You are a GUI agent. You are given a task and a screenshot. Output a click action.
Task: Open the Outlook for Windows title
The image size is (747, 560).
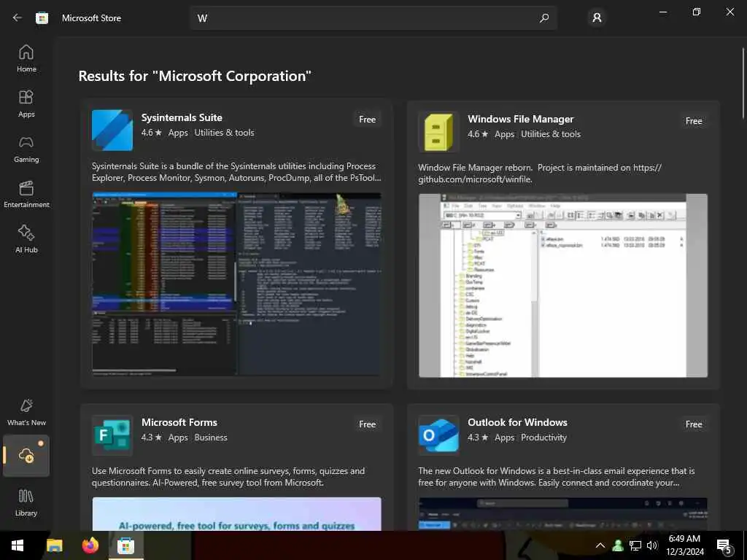pyautogui.click(x=517, y=422)
